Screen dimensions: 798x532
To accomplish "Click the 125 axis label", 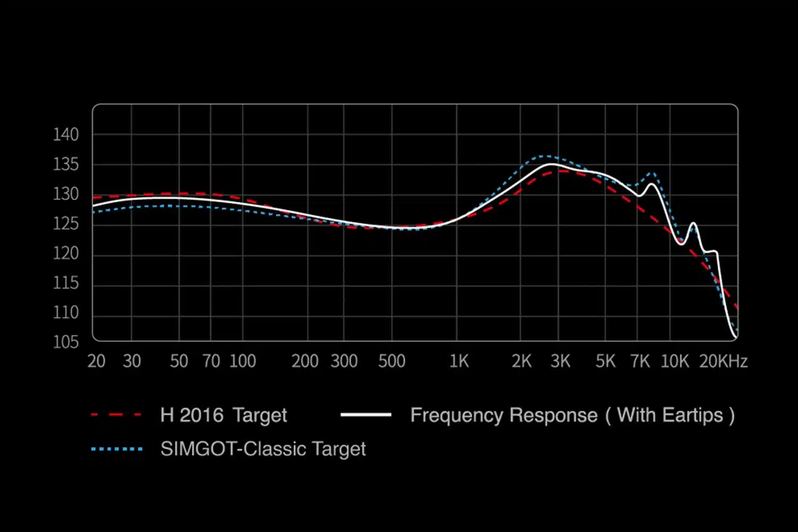I will point(66,223).
